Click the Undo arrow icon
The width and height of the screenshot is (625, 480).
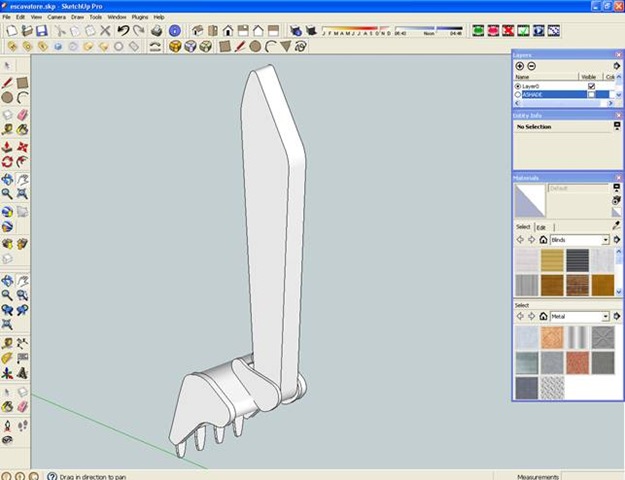122,31
